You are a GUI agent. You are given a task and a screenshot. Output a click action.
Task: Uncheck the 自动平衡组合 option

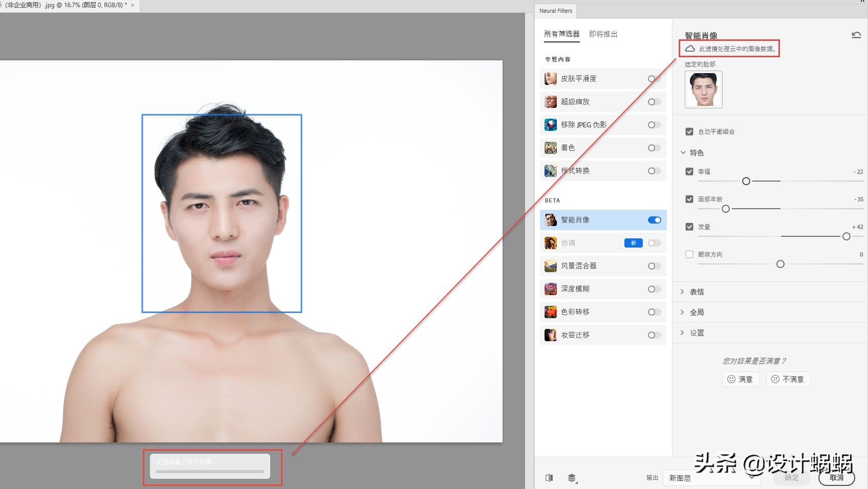[x=689, y=131]
